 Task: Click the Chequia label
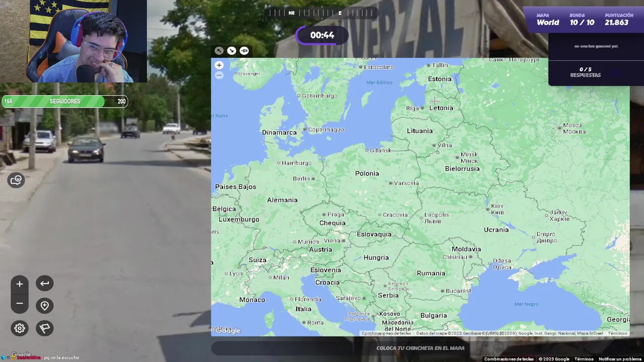(x=333, y=223)
